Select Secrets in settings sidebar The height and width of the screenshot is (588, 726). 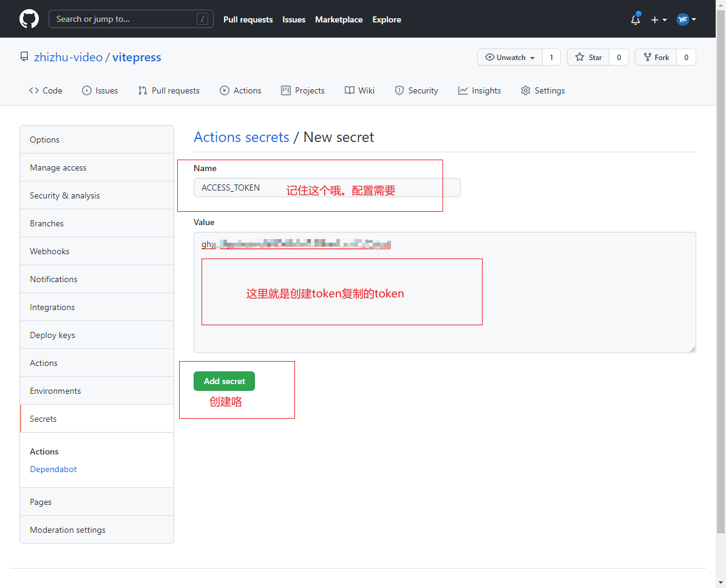(97, 419)
